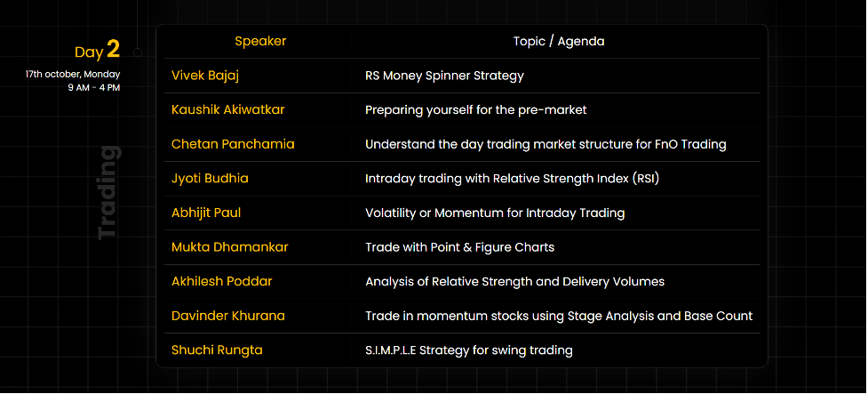Click Shuchi Rungta speaker name
The width and height of the screenshot is (868, 394).
point(217,350)
